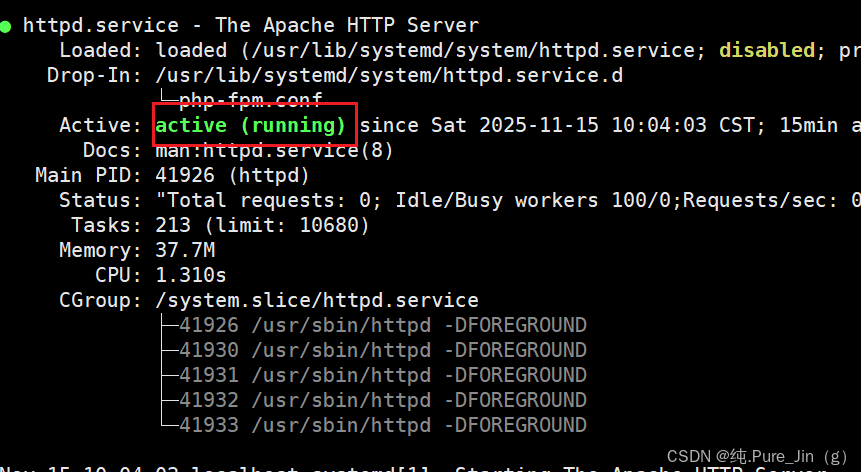861x472 pixels.
Task: Click the green status dot beside httpd.service
Action: [x=5, y=26]
